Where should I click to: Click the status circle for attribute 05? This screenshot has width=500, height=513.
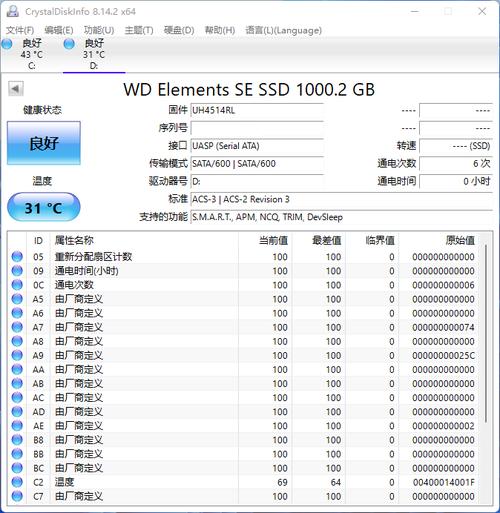[17, 257]
